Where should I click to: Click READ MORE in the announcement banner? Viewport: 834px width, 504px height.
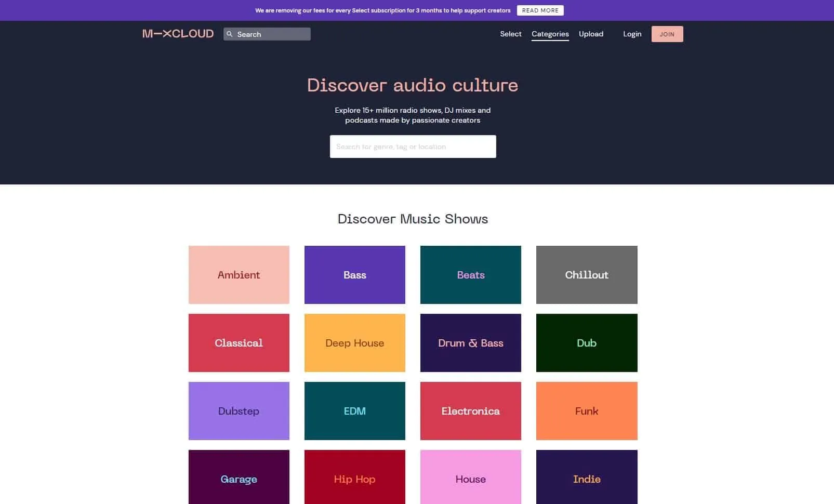(540, 10)
